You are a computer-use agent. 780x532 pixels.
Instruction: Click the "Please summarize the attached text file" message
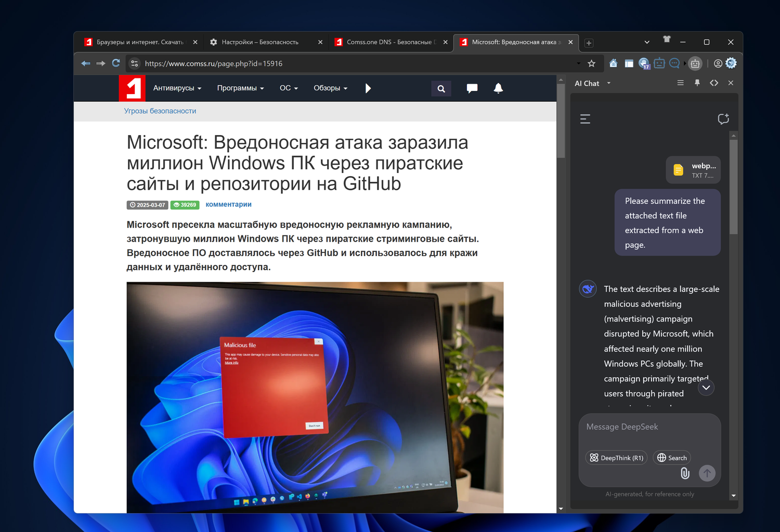[668, 223]
